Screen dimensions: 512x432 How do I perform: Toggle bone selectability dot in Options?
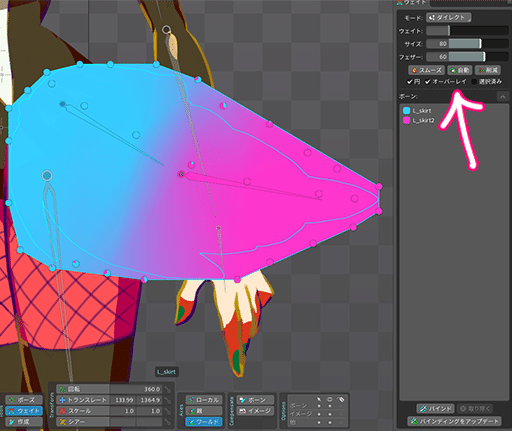pos(319,406)
